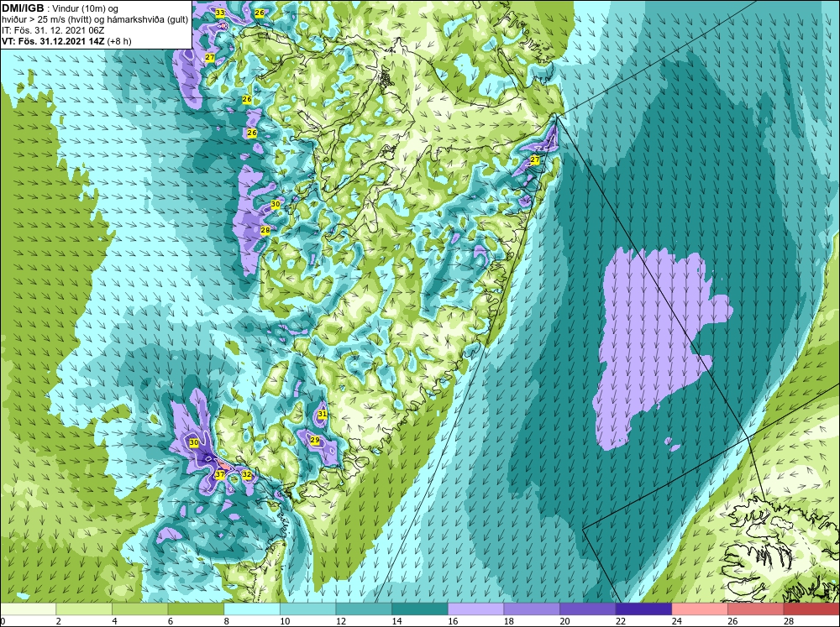This screenshot has height=627, width=840.
Task: Click the legend scale value 22
Action: point(621,621)
